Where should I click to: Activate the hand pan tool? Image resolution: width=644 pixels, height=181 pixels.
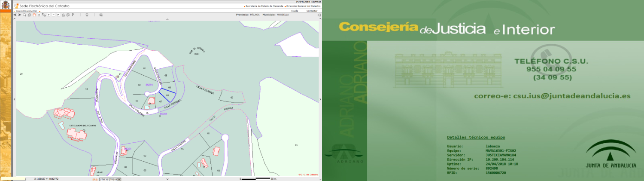(34, 15)
